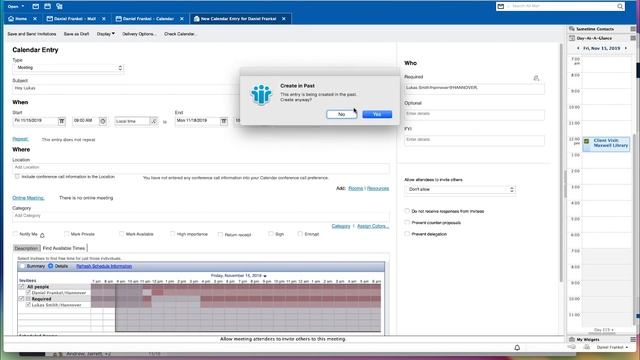The width and height of the screenshot is (640, 360).
Task: Enable Prevent delegation checkbox
Action: point(407,234)
